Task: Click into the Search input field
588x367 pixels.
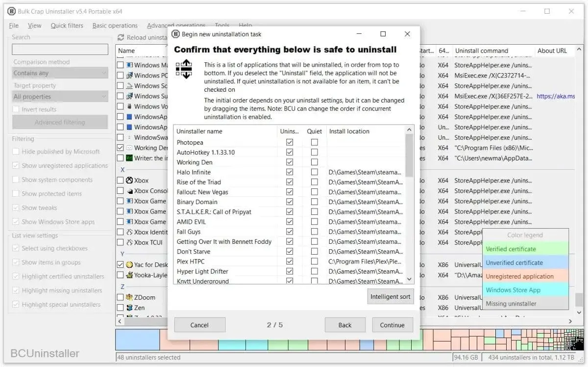Action: pos(60,50)
